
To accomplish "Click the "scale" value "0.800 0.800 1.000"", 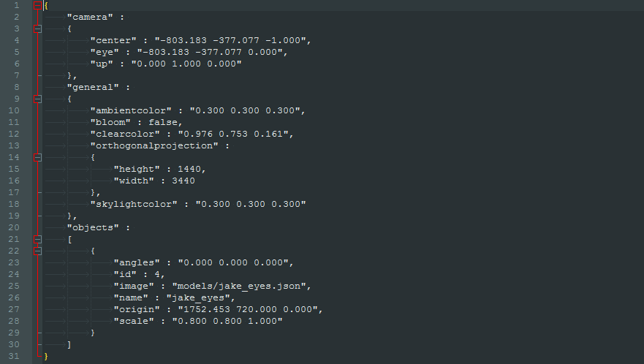I will [x=227, y=321].
